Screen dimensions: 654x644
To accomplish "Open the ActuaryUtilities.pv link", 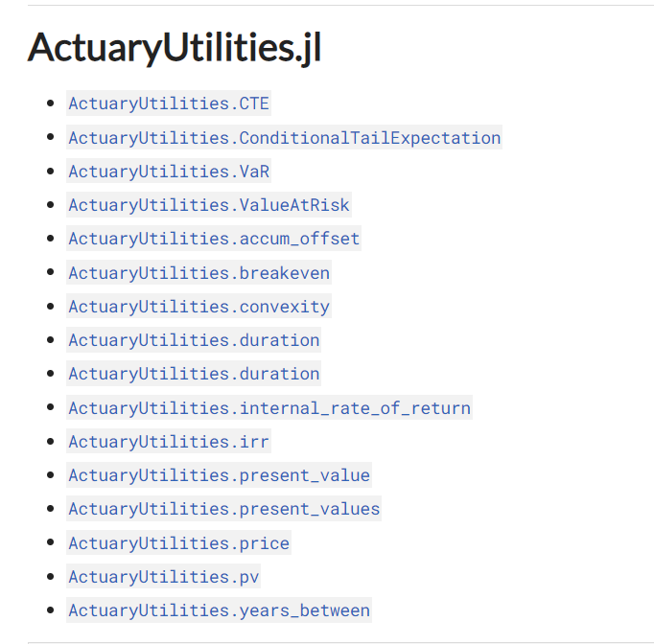I will click(x=163, y=577).
